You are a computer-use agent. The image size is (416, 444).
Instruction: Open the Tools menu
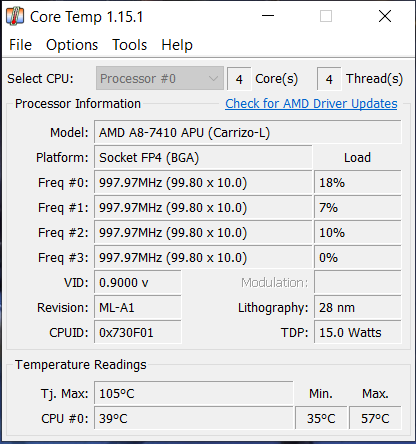[x=129, y=45]
